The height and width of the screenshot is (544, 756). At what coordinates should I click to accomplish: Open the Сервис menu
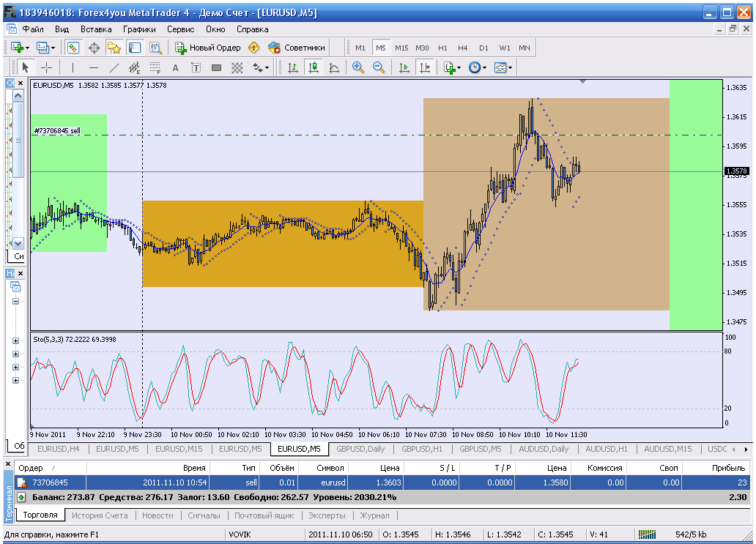[x=181, y=29]
